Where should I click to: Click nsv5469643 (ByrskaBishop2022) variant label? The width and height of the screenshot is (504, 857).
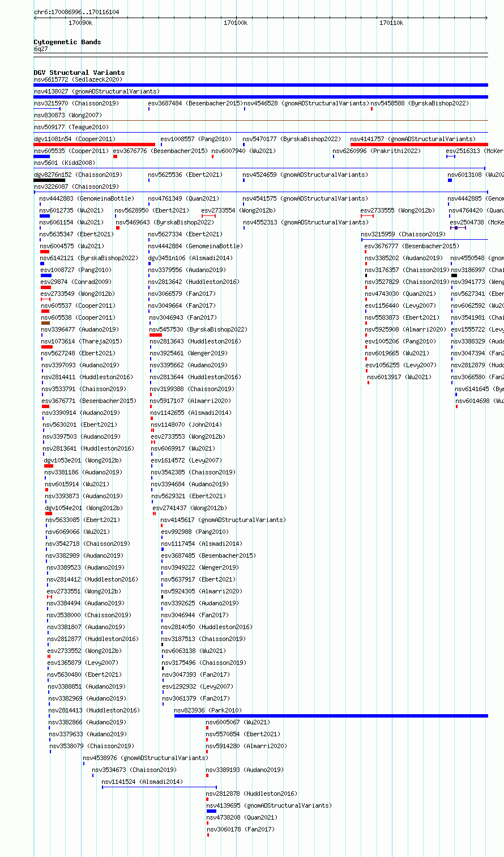pos(165,223)
